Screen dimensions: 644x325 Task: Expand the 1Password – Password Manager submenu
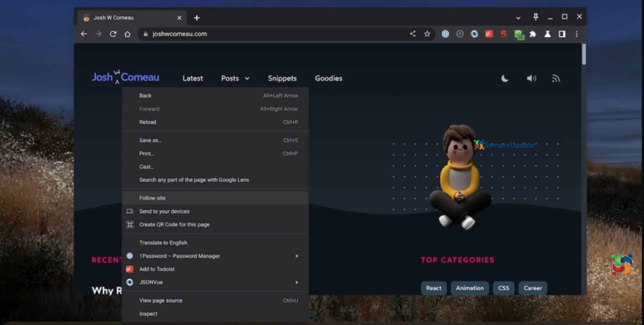215,256
